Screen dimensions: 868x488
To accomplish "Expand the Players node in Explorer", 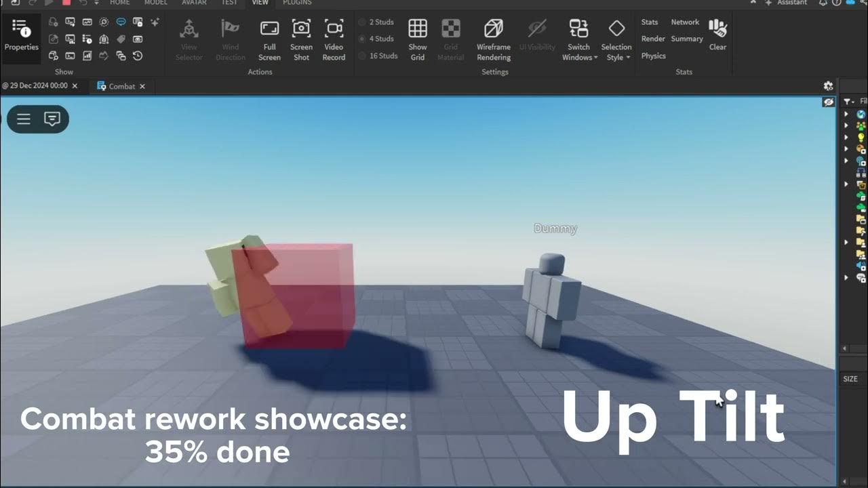I will 846,125.
